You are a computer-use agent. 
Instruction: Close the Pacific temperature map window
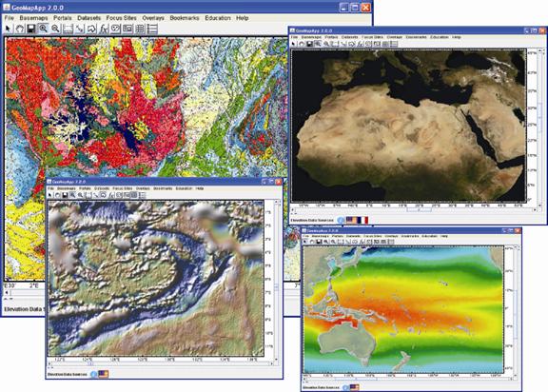click(x=518, y=230)
